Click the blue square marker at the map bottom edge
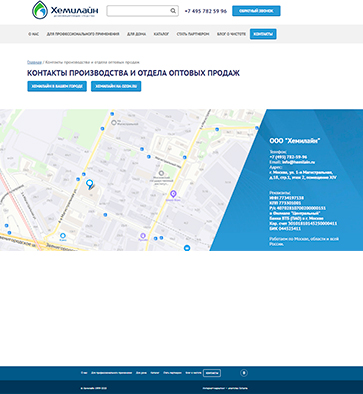363x394 pixels. click(187, 248)
